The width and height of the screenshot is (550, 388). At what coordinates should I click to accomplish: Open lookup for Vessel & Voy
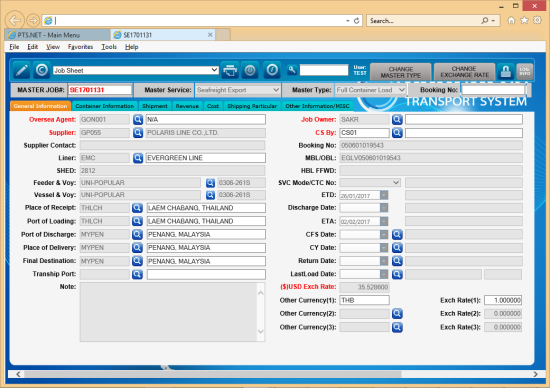click(210, 195)
